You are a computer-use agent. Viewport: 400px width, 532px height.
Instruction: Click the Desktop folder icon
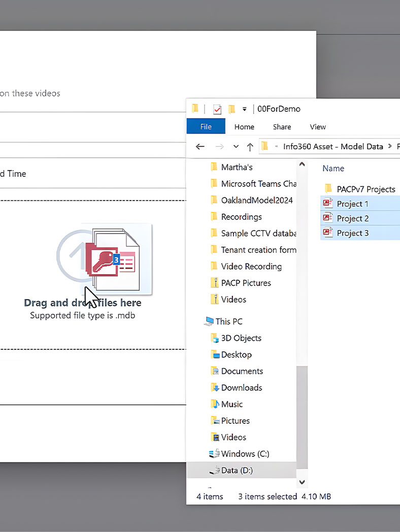215,354
